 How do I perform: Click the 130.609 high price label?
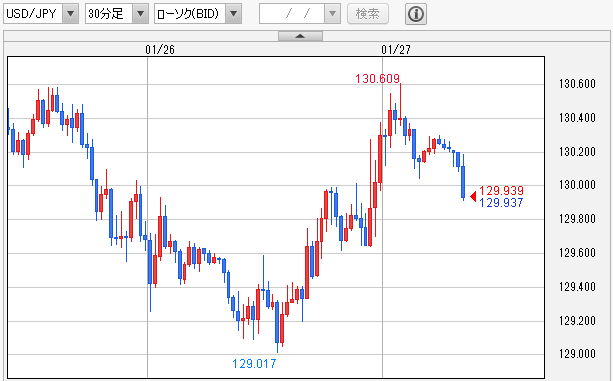point(377,79)
